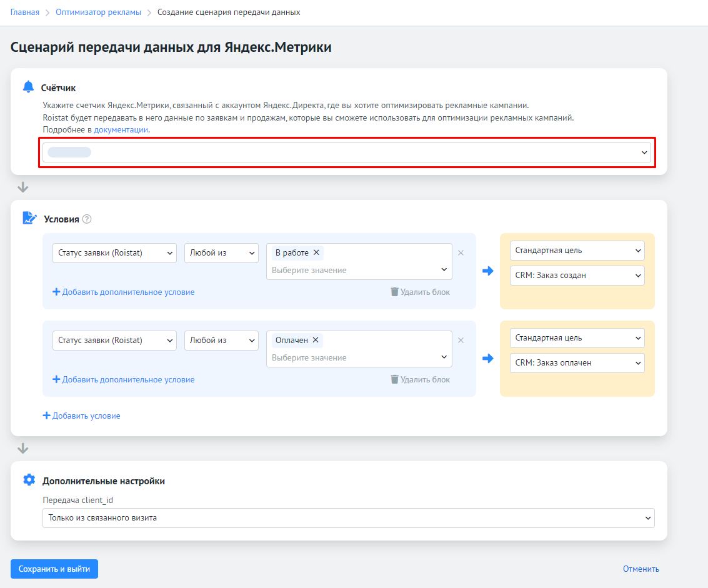708x588 pixels.
Task: Remove the 'Оплачен' tag
Action: tap(316, 340)
